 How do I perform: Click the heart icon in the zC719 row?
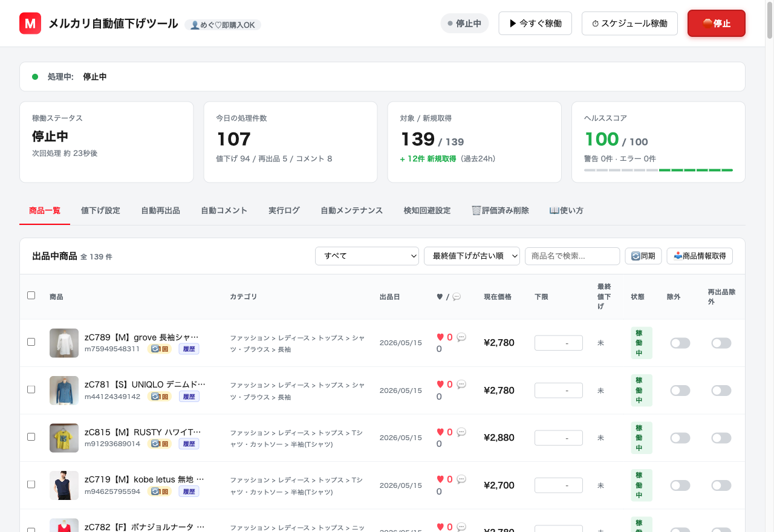pos(440,479)
